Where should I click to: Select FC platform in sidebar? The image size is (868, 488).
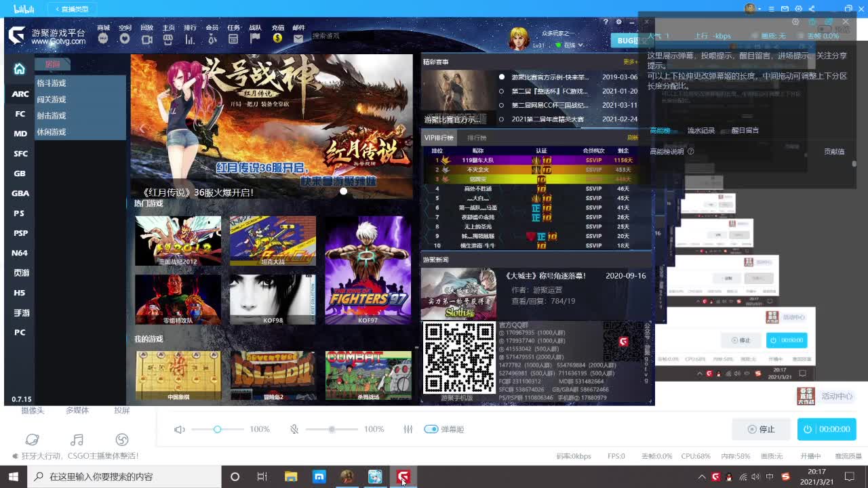click(x=20, y=114)
